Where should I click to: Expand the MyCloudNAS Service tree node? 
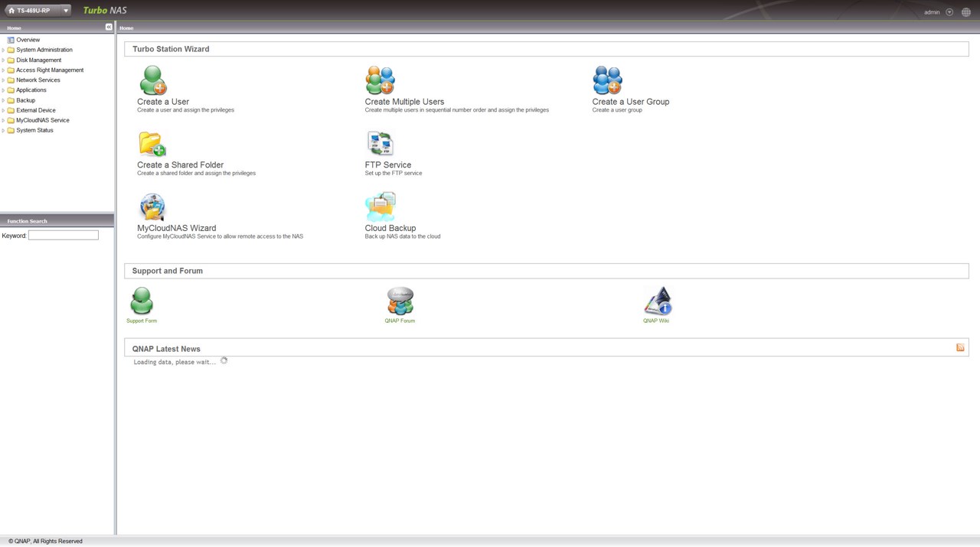3,120
